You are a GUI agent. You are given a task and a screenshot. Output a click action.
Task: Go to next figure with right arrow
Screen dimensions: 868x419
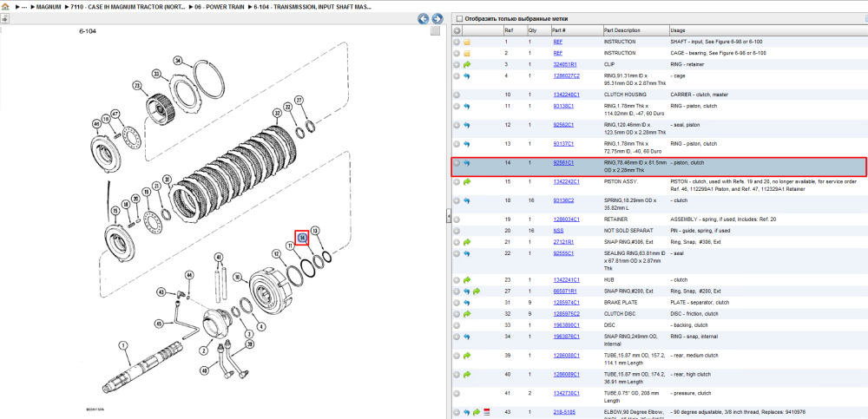coord(437,19)
